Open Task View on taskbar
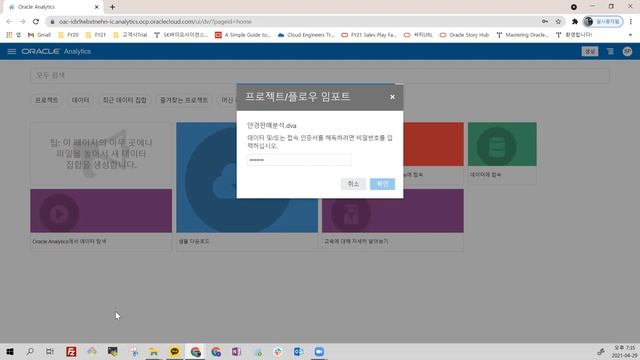 [x=50, y=351]
